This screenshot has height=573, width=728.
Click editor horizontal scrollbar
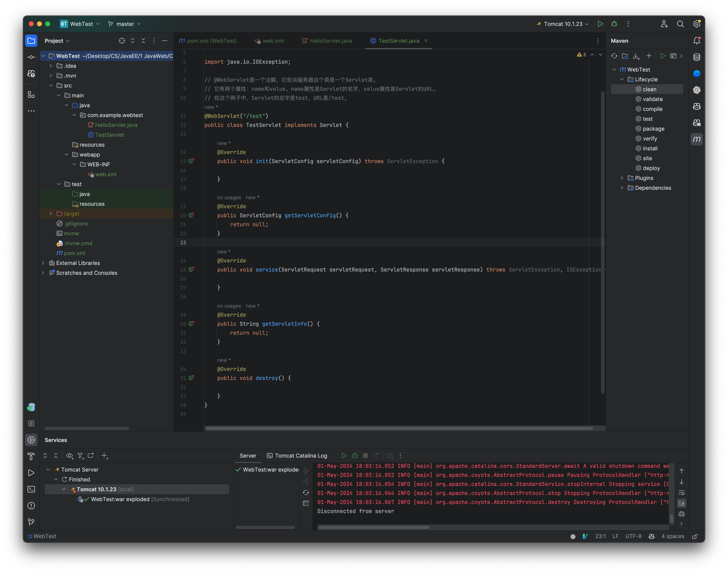tap(399, 428)
